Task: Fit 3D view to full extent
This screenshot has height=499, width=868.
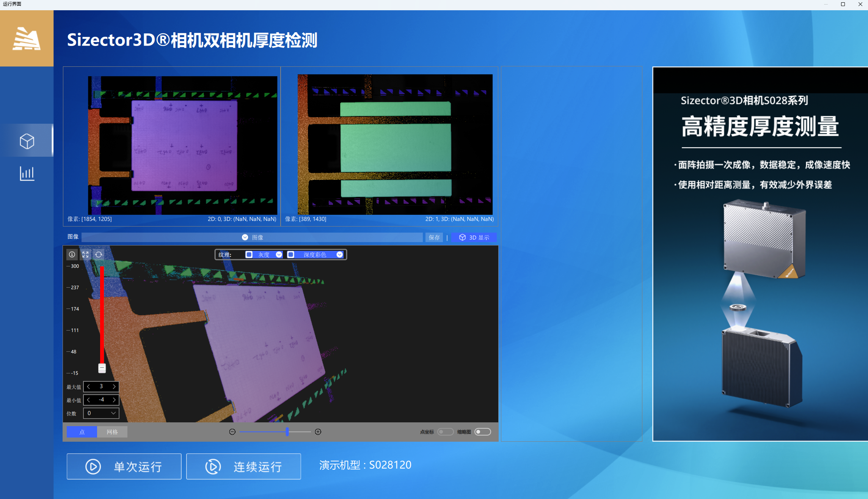Action: 85,255
